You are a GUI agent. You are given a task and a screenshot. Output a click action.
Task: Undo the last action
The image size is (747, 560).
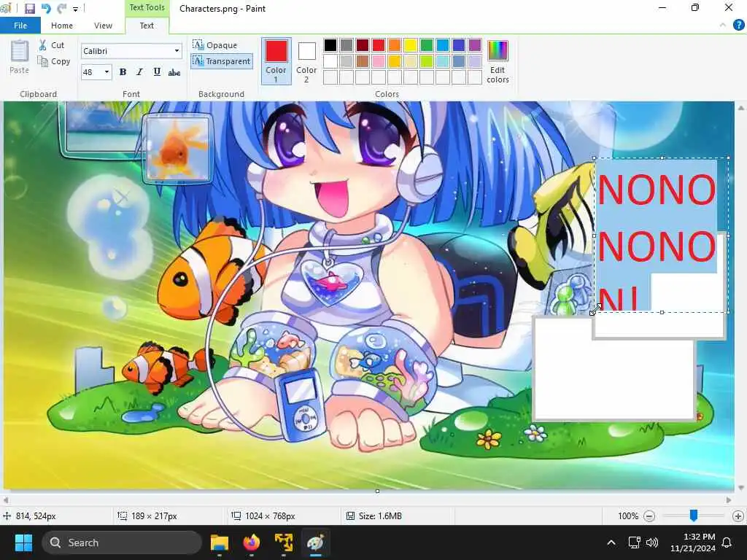coord(46,9)
